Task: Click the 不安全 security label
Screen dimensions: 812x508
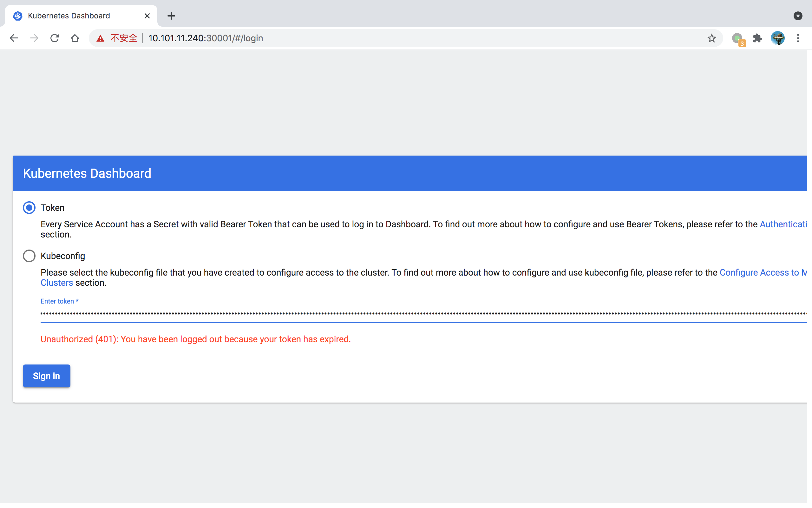Action: coord(124,38)
